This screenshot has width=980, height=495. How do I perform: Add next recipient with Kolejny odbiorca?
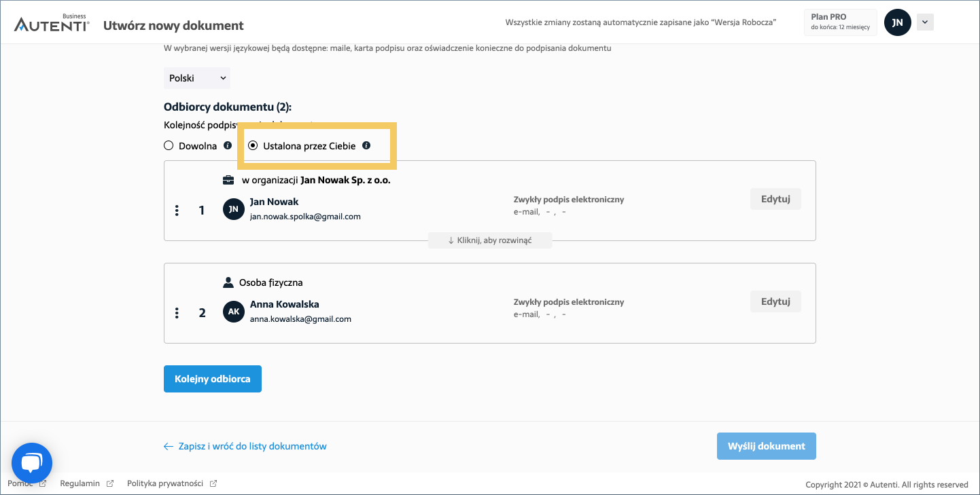213,379
